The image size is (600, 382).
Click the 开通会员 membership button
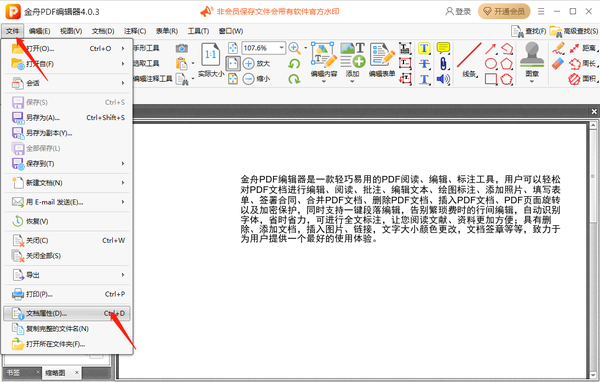coord(504,11)
